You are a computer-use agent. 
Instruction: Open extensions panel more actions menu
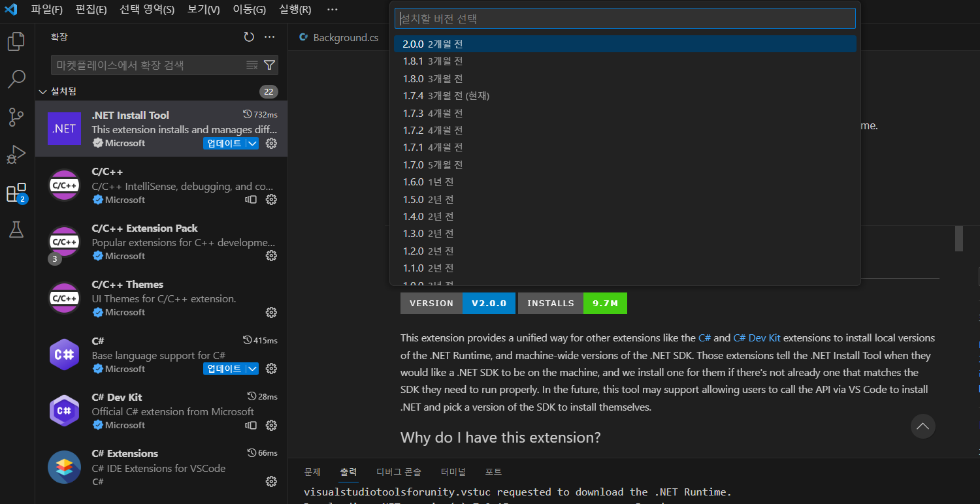tap(270, 37)
